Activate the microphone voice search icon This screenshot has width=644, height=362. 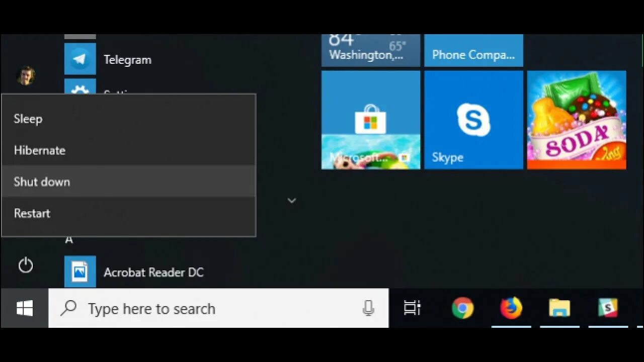tap(368, 308)
